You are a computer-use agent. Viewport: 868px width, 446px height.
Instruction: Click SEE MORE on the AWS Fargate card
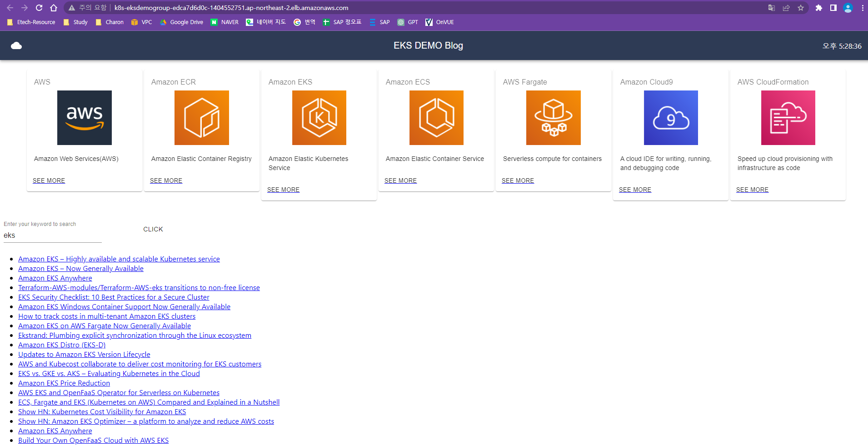click(x=518, y=180)
